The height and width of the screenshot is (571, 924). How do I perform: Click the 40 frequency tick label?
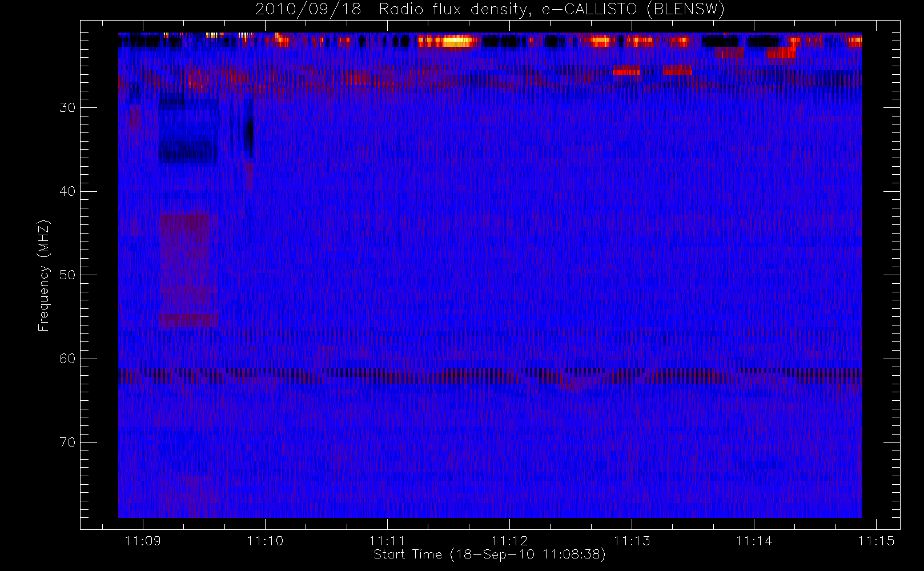tap(67, 191)
